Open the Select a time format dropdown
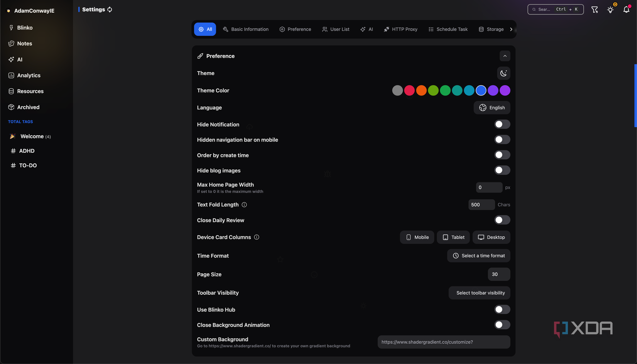The height and width of the screenshot is (364, 637). coord(479,255)
